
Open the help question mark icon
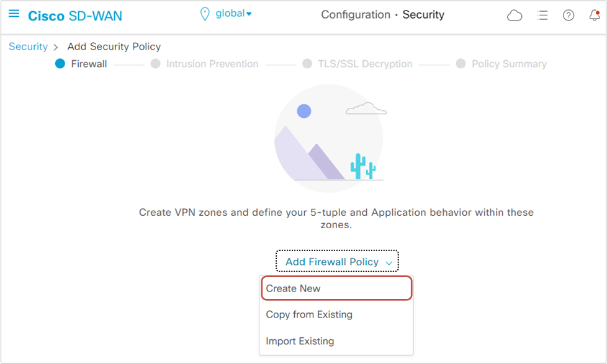tap(569, 16)
